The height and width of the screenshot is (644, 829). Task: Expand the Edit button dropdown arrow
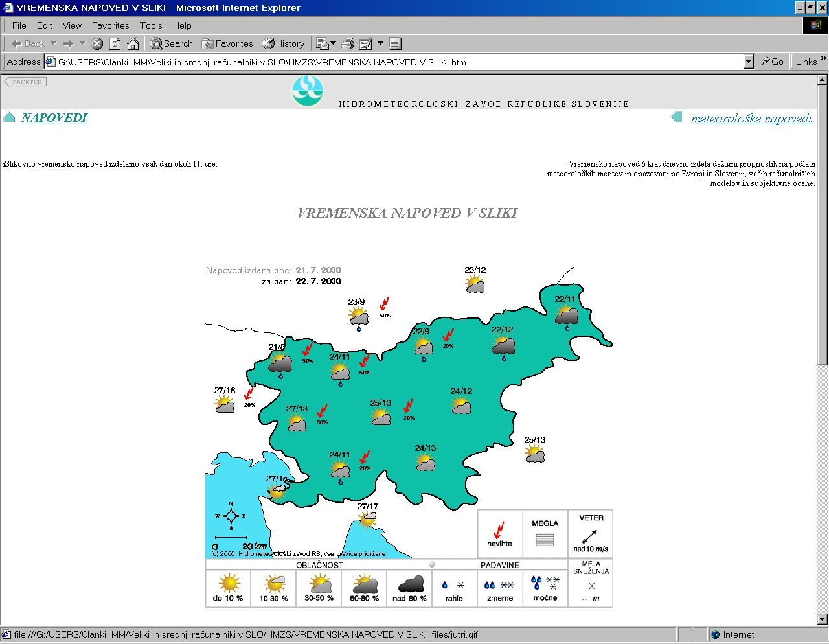pyautogui.click(x=380, y=43)
